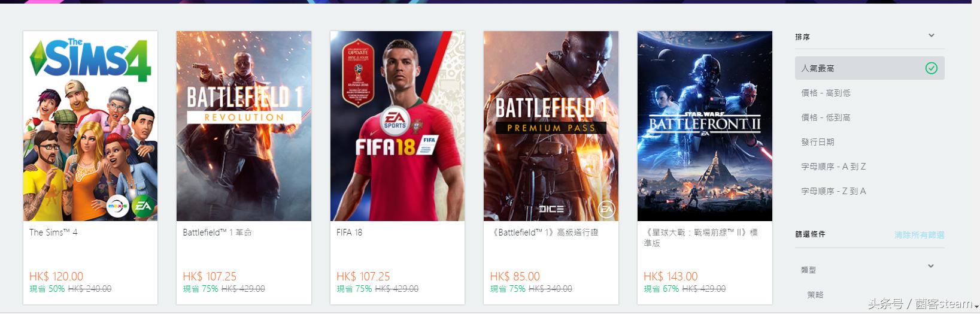
Task: Click the green checkmark beside 人氣最高
Action: [931, 68]
